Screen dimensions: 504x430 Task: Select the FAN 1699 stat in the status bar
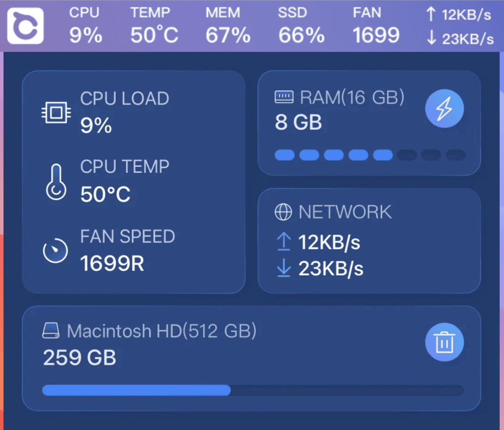[376, 25]
